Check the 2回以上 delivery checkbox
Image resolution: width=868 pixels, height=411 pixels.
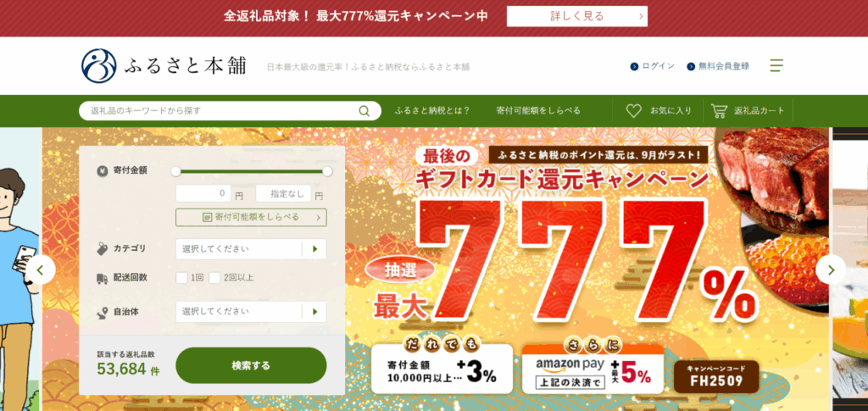(214, 278)
